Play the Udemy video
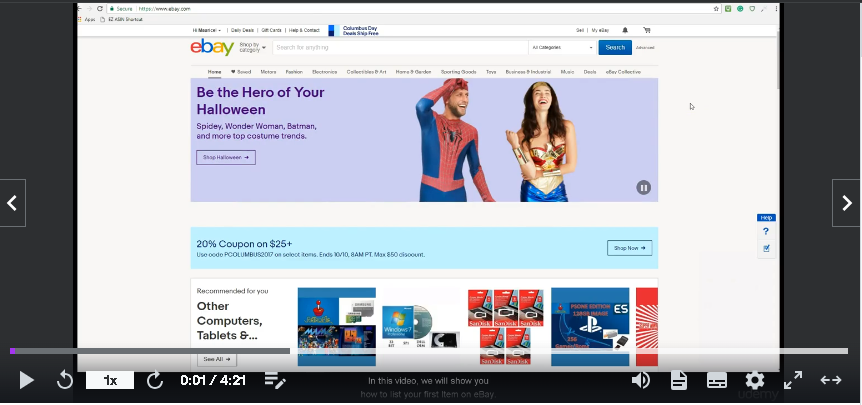Viewport: 862px width, 405px height. [x=26, y=380]
